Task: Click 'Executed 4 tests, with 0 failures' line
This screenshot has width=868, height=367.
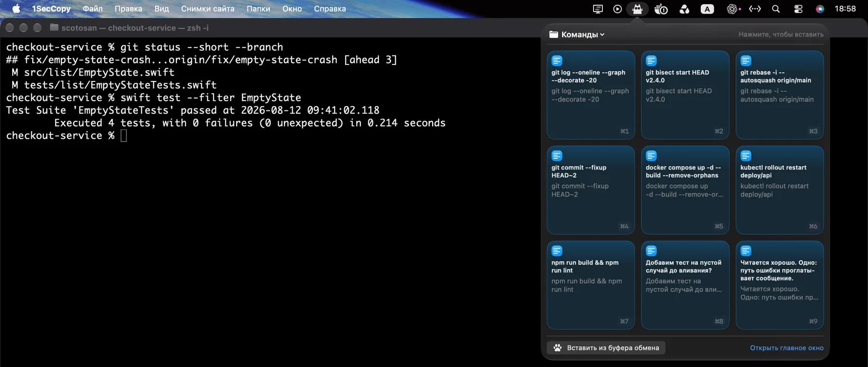Action: click(x=250, y=123)
